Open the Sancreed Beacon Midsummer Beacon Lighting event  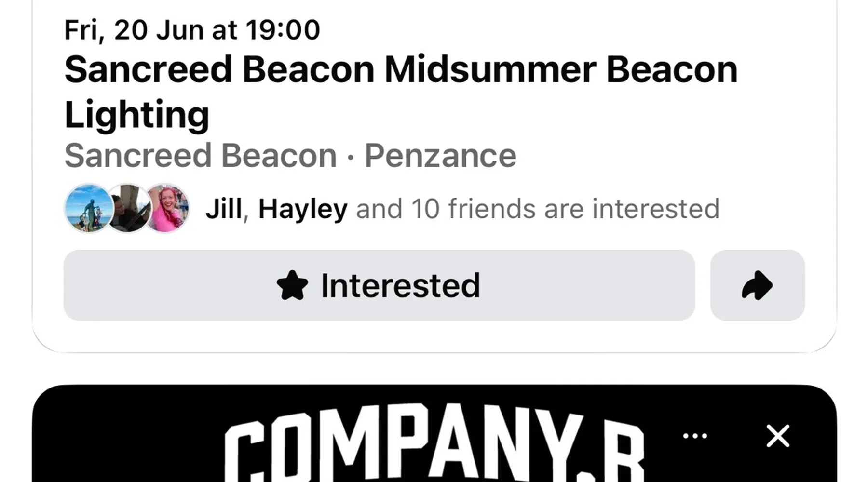coord(401,92)
